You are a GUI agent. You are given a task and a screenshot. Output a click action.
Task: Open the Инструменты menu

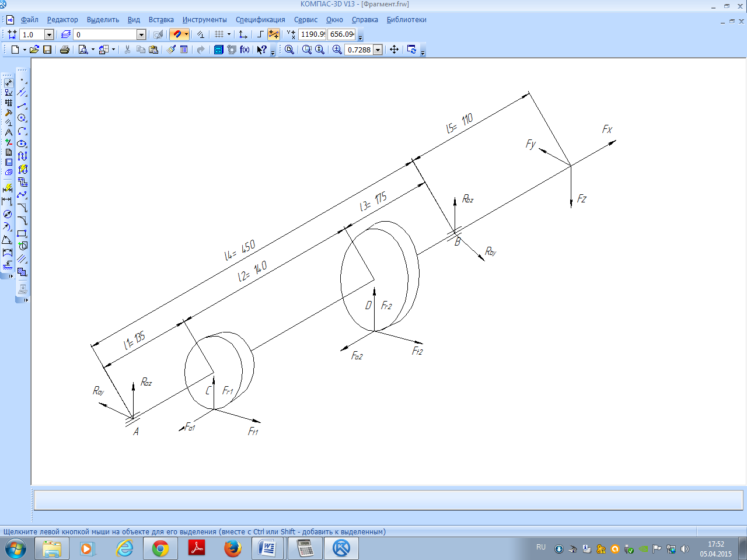204,20
